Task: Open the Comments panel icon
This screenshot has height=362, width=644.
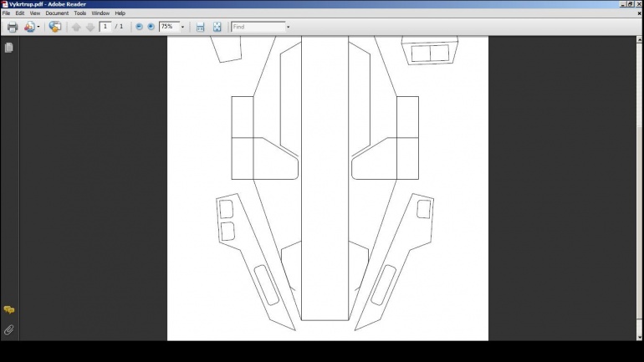Action: point(9,310)
